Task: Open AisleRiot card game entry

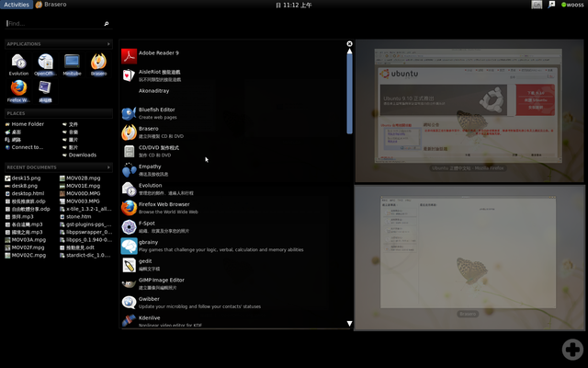Action: pos(151,75)
